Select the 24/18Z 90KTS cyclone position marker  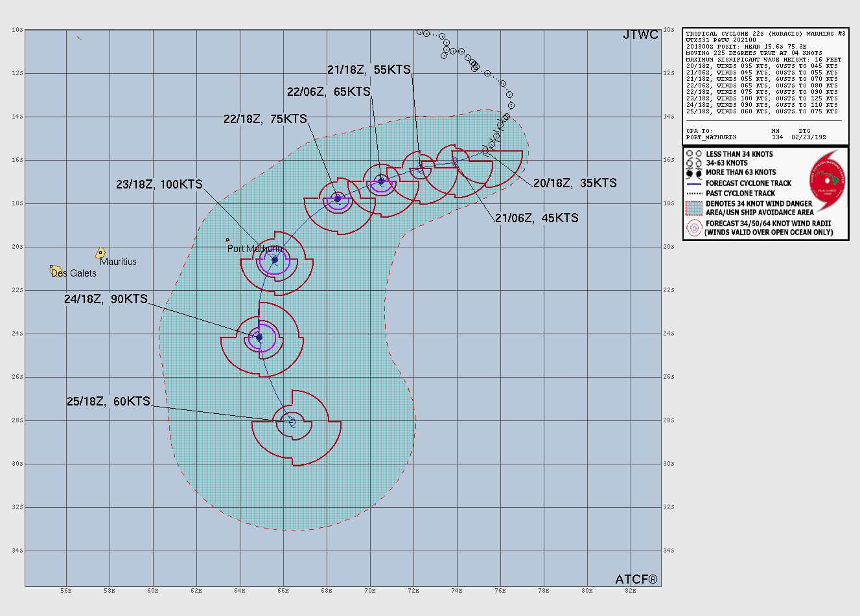[x=259, y=337]
